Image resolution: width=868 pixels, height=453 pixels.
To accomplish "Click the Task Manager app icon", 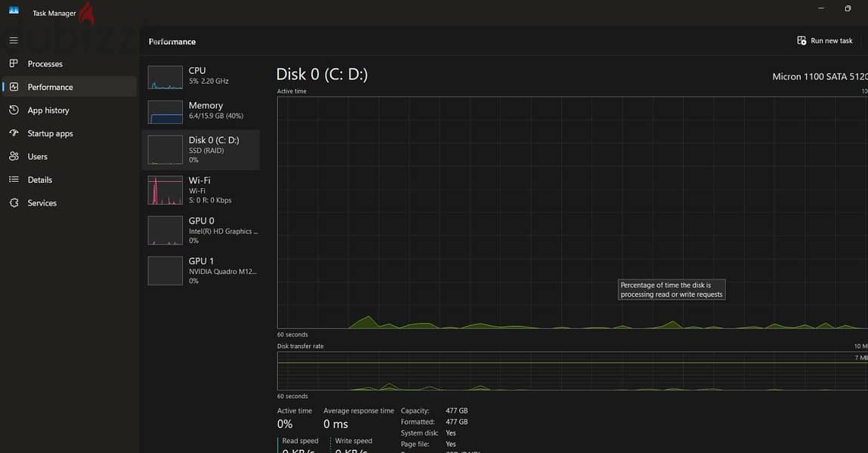I will [x=14, y=11].
